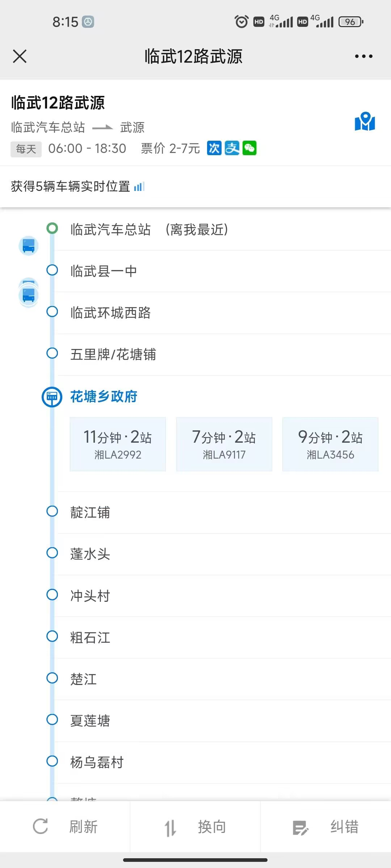
Task: Select the 楚江 stop
Action: [84, 679]
